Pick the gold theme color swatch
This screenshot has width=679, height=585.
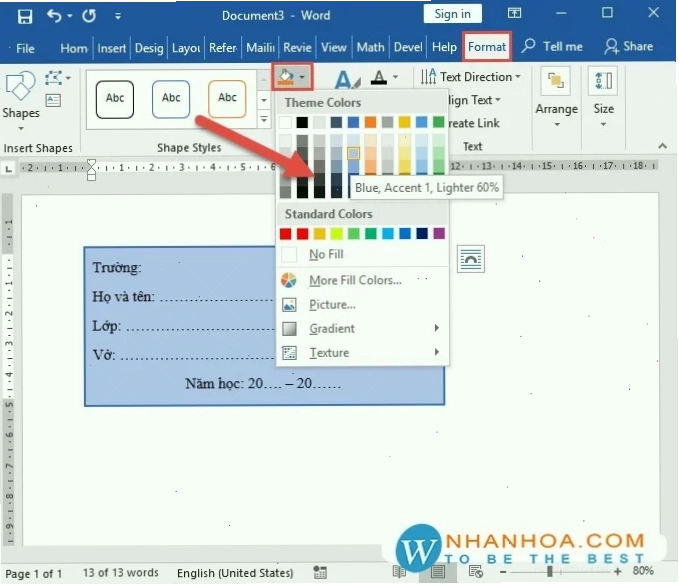tap(404, 122)
